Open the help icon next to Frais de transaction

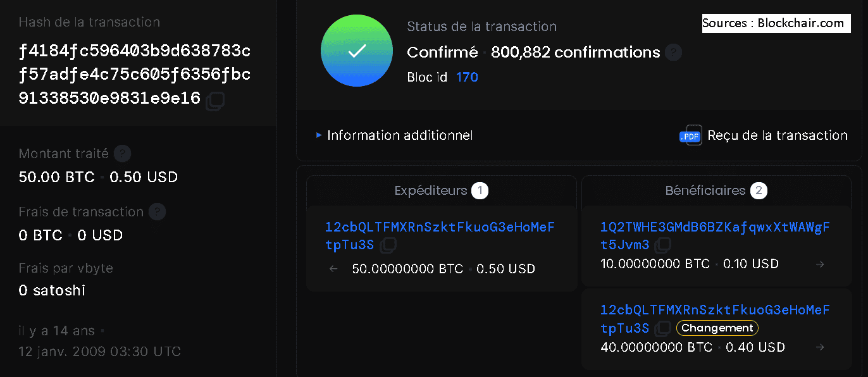coord(158,211)
